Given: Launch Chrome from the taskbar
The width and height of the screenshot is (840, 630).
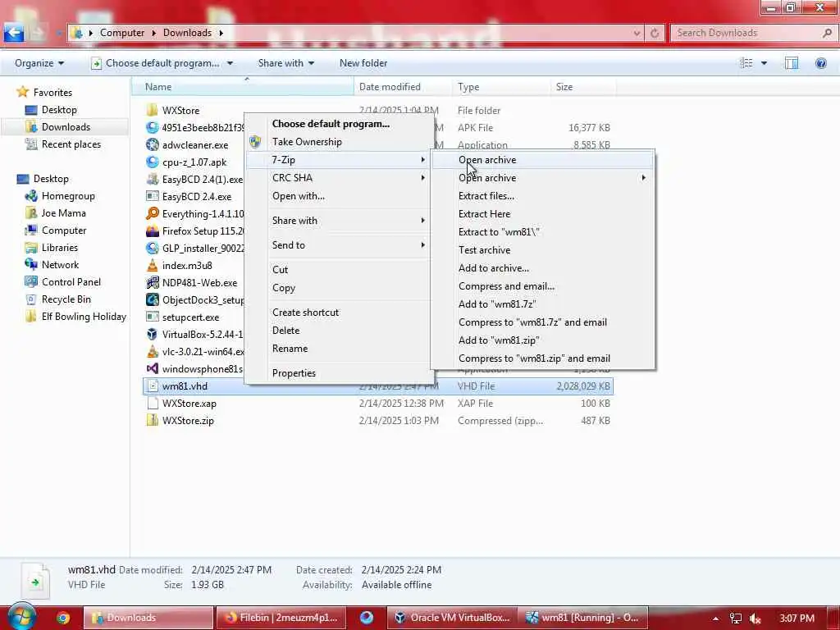Looking at the screenshot, I should point(63,618).
